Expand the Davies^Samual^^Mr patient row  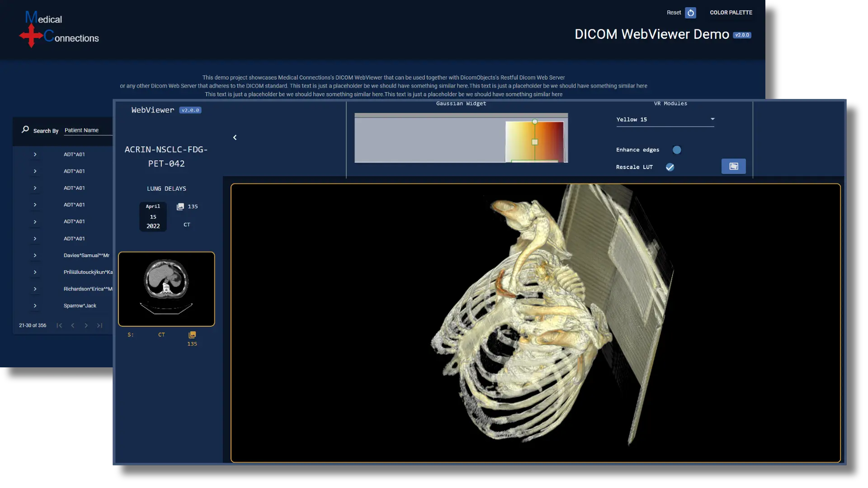[35, 255]
